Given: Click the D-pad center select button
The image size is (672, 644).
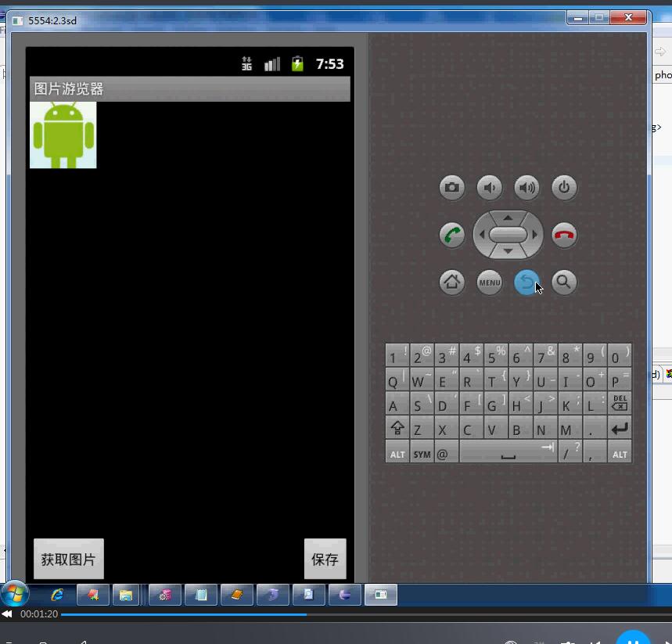Looking at the screenshot, I should click(x=508, y=235).
